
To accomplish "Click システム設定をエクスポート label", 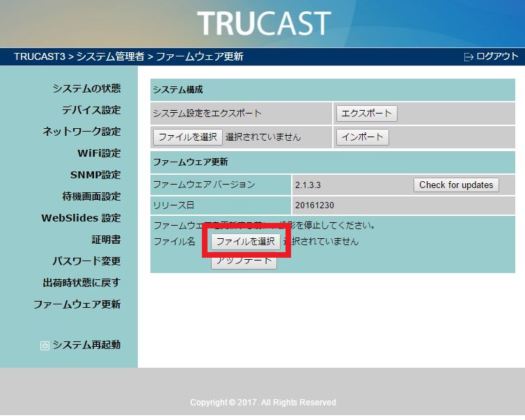I will tap(207, 114).
